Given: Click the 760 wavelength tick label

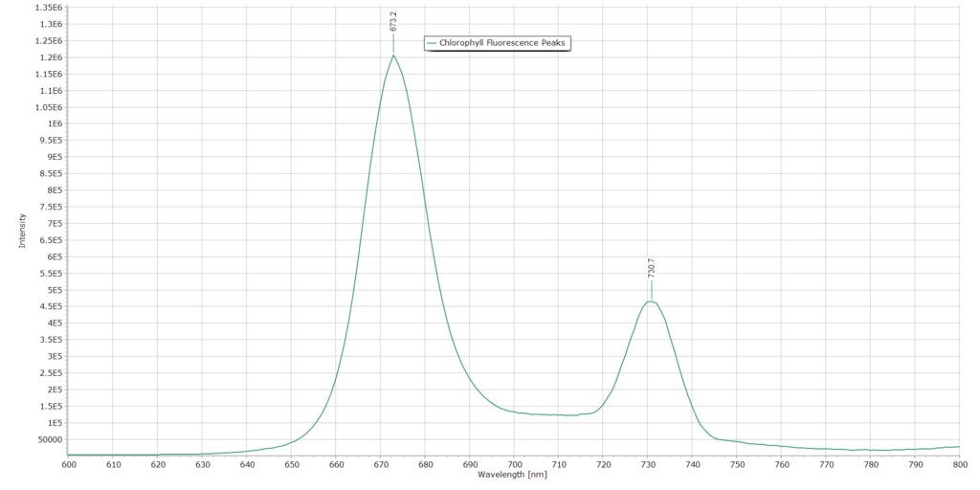Looking at the screenshot, I should [x=781, y=465].
